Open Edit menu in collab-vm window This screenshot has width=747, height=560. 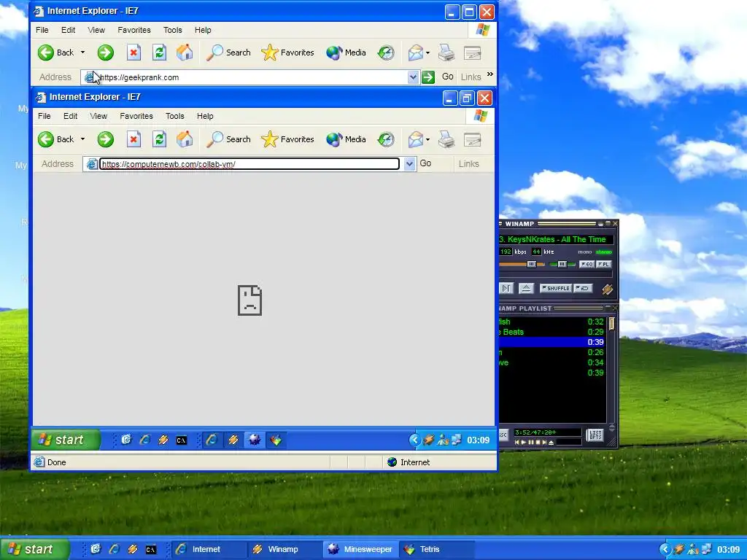(x=70, y=116)
